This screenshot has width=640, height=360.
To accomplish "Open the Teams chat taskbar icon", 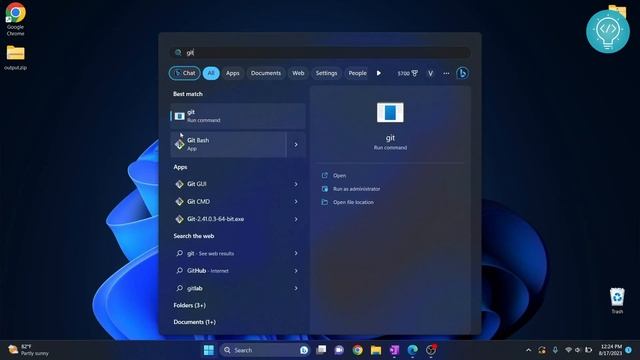I will click(x=339, y=350).
